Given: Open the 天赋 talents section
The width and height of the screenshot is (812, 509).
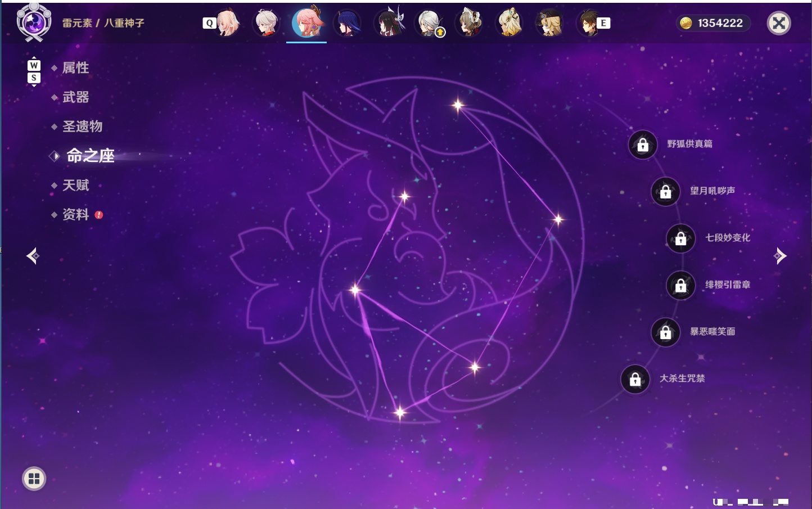Looking at the screenshot, I should tap(75, 185).
